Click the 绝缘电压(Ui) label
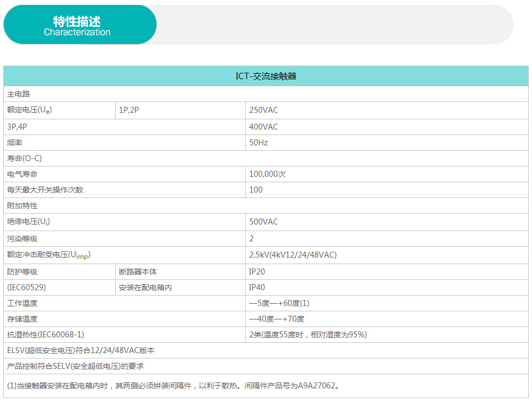The height and width of the screenshot is (416, 532). tap(28, 222)
